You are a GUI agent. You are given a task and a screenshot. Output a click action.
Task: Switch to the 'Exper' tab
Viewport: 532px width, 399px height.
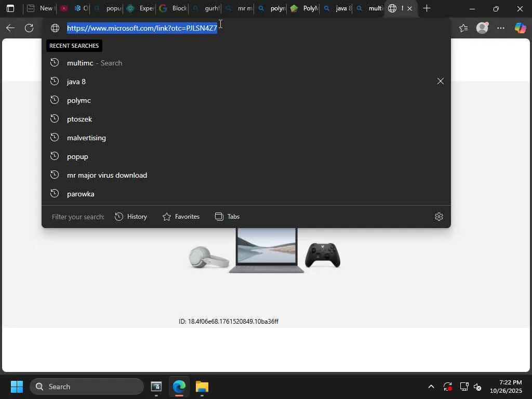tap(139, 8)
